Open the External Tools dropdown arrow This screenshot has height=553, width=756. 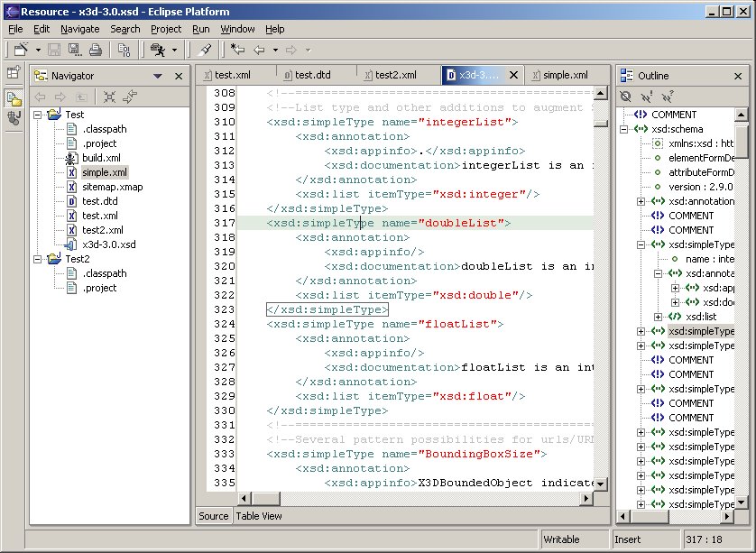click(x=174, y=50)
